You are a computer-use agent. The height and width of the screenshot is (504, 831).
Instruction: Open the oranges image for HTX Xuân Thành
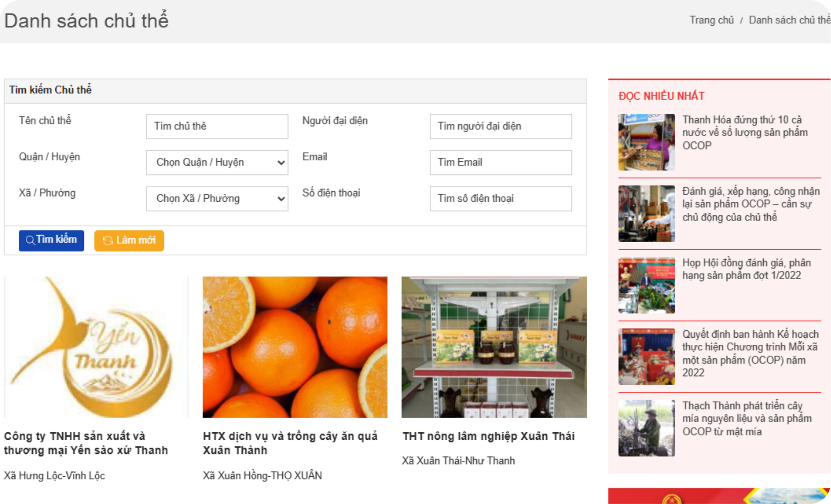[295, 347]
